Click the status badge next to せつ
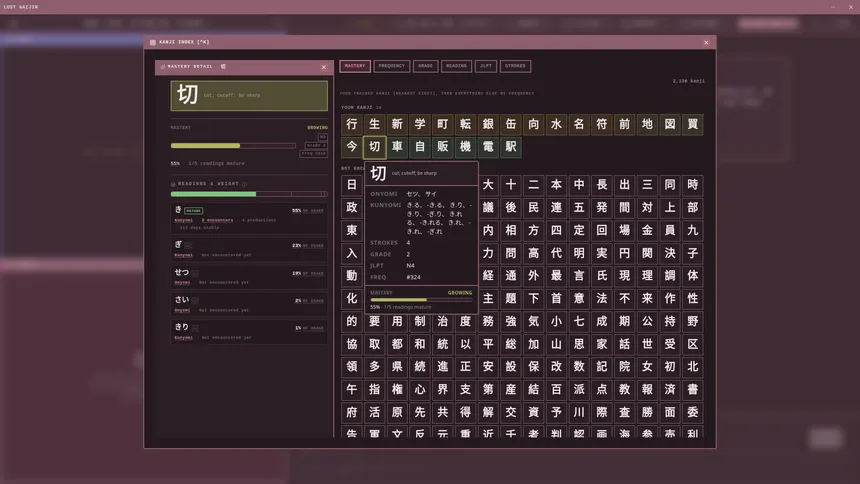The width and height of the screenshot is (860, 484). [x=195, y=273]
